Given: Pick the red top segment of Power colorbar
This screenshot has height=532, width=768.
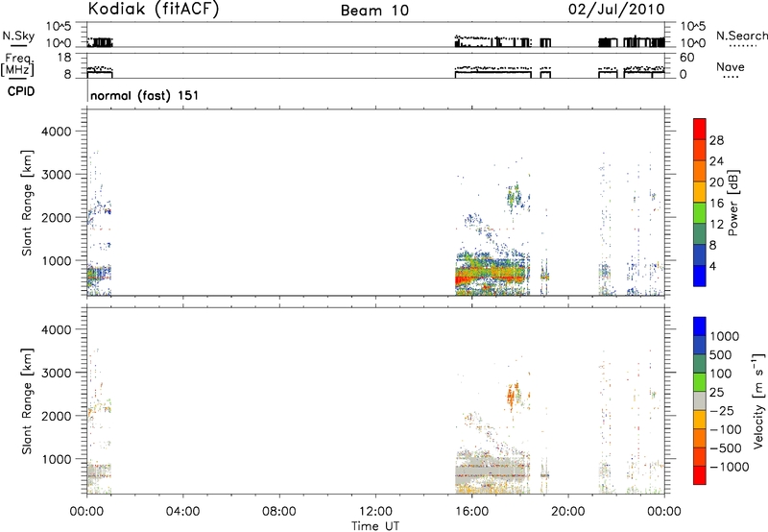Looking at the screenshot, I should tap(700, 130).
